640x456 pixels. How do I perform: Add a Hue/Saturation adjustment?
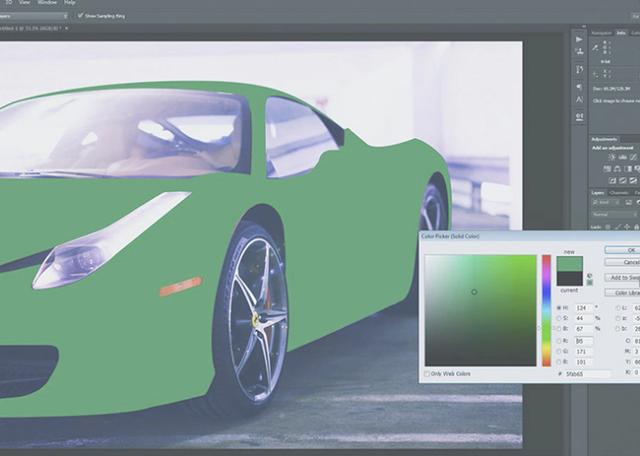tap(607, 169)
